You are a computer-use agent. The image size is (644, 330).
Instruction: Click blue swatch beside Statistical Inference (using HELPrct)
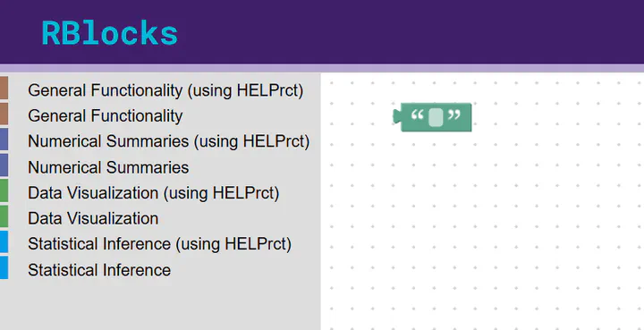(x=4, y=241)
